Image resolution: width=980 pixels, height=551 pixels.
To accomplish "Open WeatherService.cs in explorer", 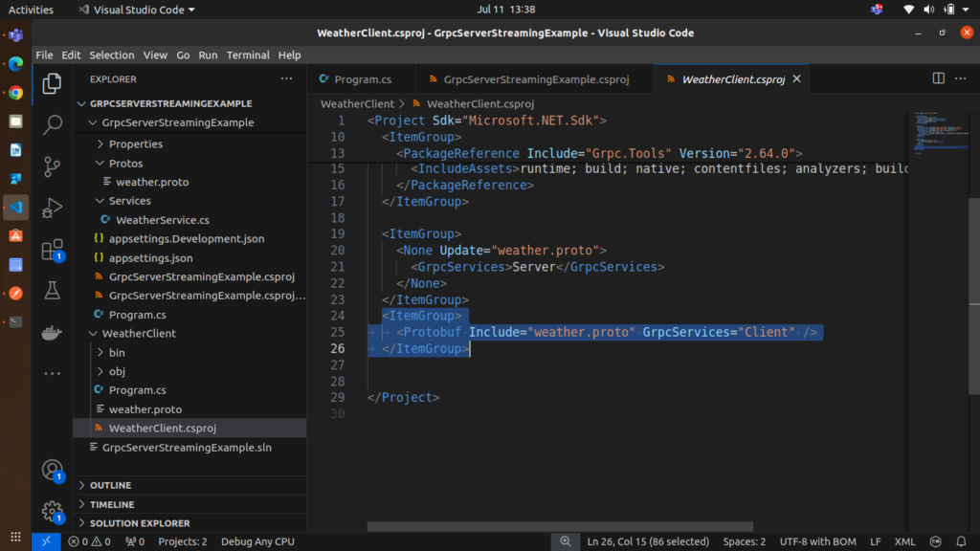I will pyautogui.click(x=162, y=220).
